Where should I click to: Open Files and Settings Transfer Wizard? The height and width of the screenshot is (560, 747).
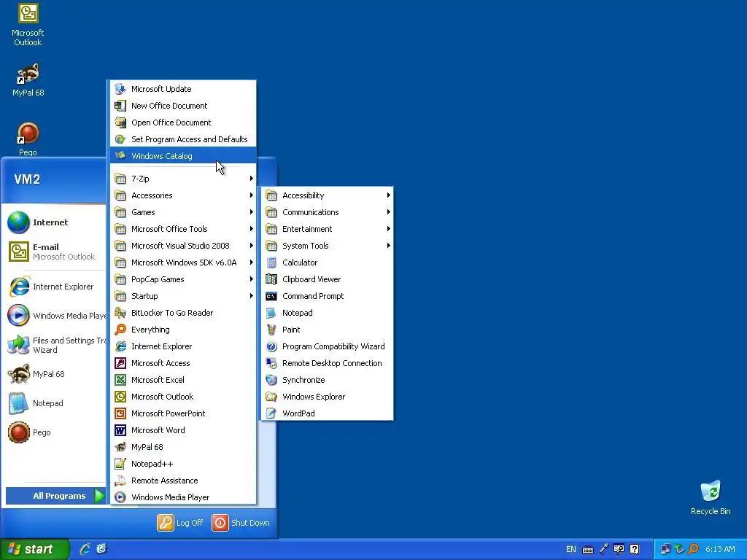click(x=55, y=345)
